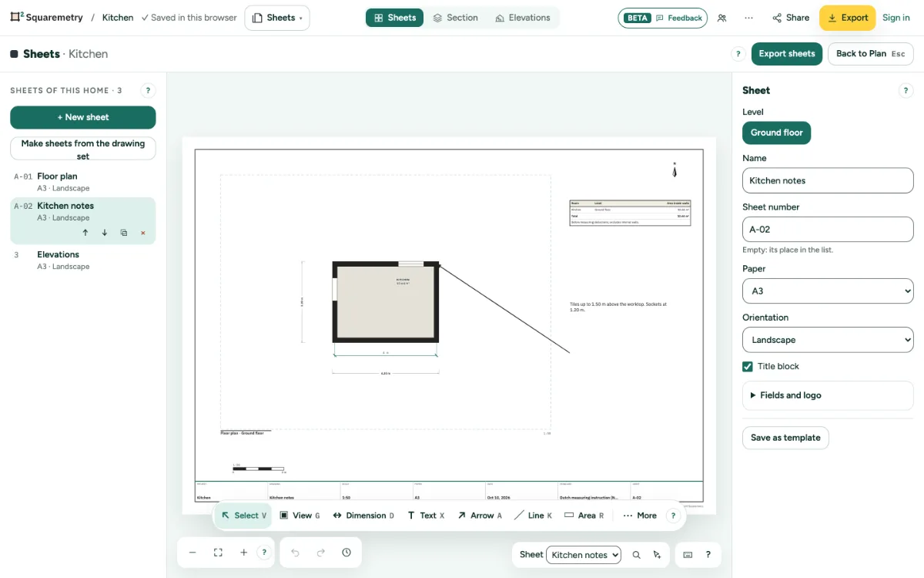Zoom out with the minus icon
924x578 pixels.
[x=192, y=553]
